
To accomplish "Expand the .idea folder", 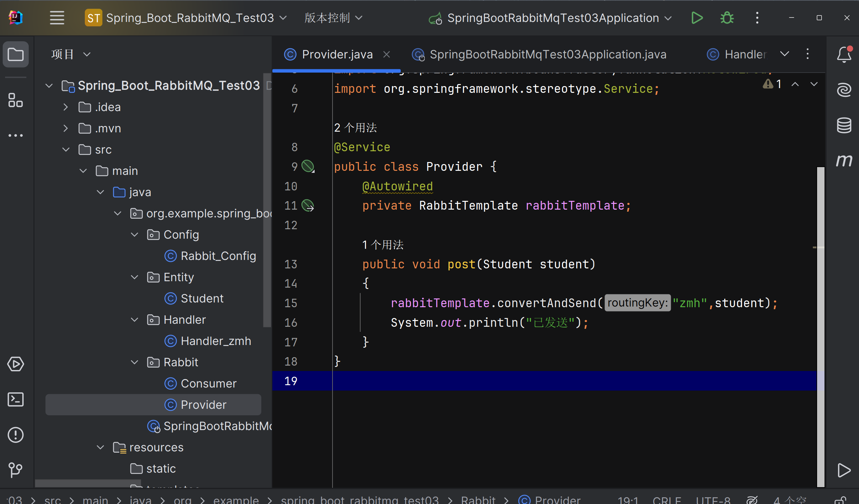I will [66, 107].
